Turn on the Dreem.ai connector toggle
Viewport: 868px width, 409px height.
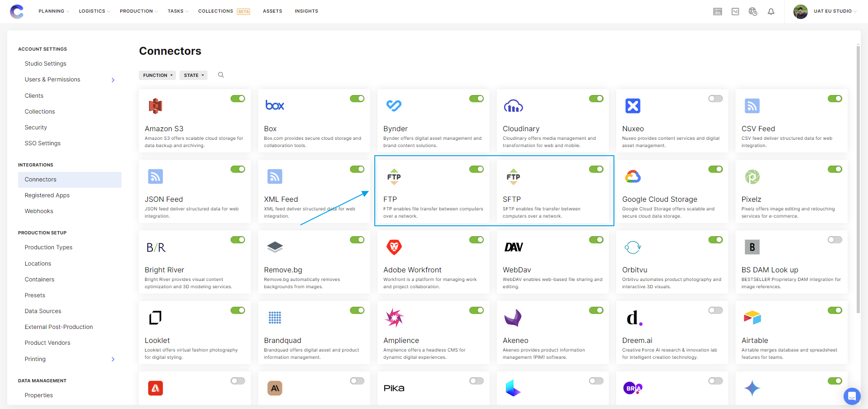[x=715, y=310]
